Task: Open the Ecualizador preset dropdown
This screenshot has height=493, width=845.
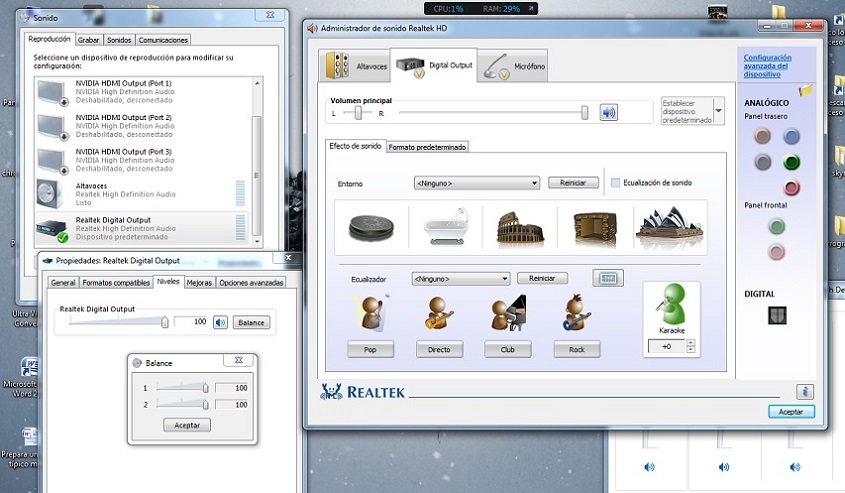Action: coord(460,279)
